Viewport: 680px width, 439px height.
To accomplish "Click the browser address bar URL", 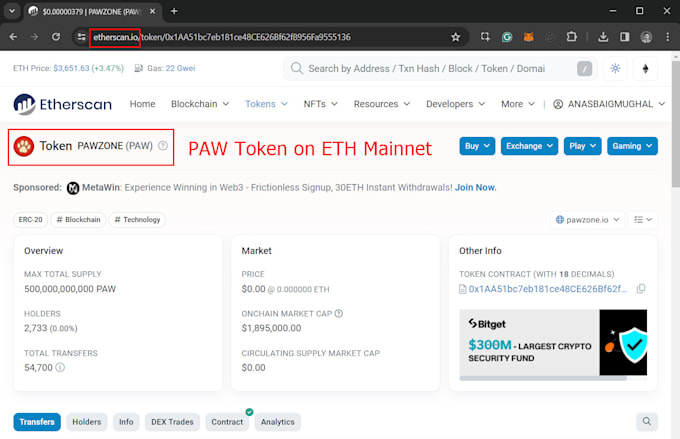I will 222,37.
